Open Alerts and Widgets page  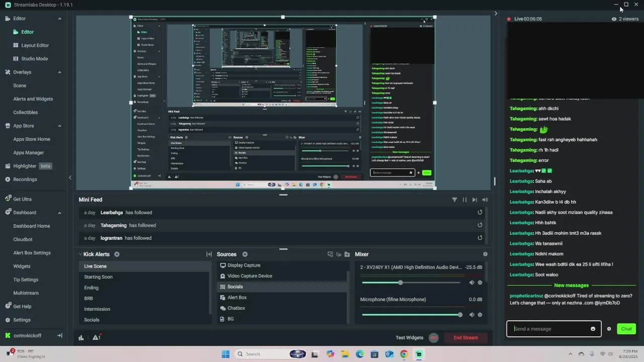click(33, 99)
